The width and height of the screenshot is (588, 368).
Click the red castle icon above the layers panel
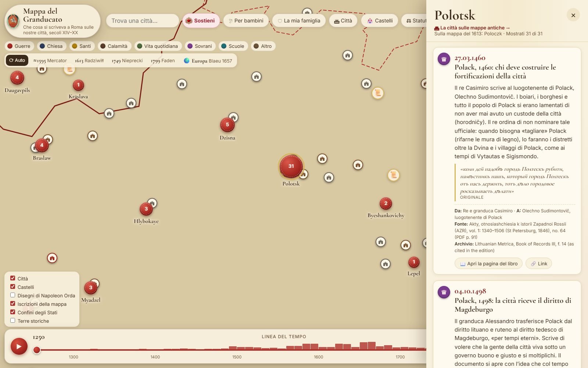pos(52,258)
